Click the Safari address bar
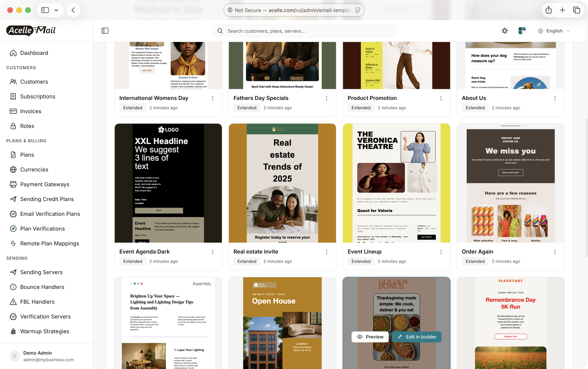 click(294, 10)
